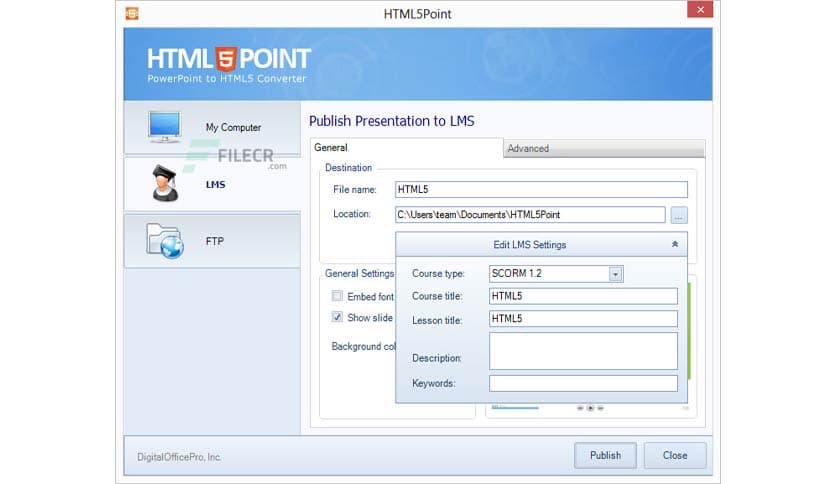Click the Publish Presentation to LMS heading
This screenshot has width=836, height=484.
tap(391, 121)
